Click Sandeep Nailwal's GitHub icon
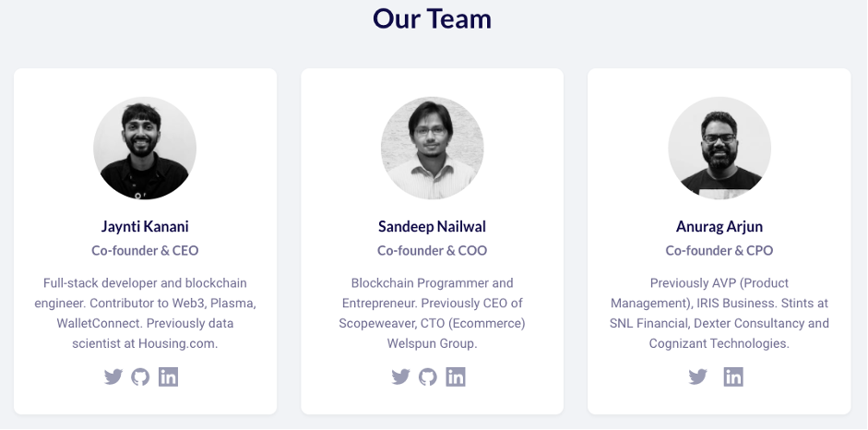 point(427,376)
